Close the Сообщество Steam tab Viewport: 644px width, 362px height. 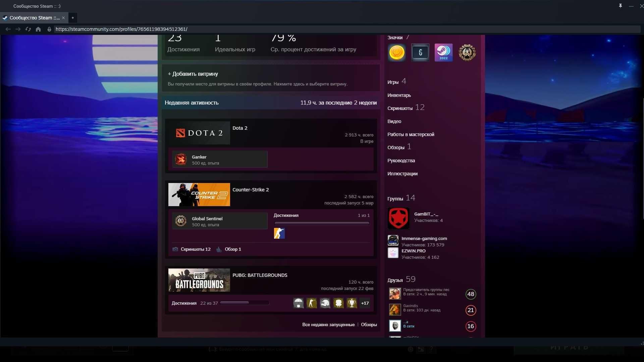63,18
